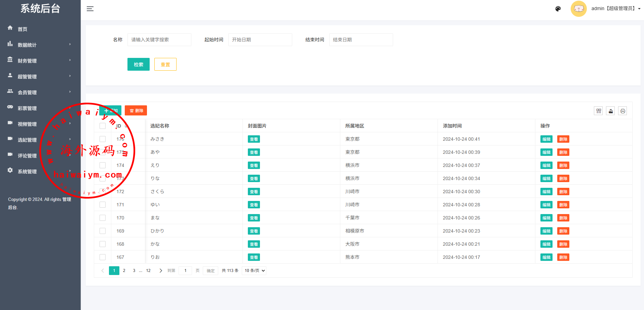Open the admin 超级管理员 user dropdown

tap(615, 9)
